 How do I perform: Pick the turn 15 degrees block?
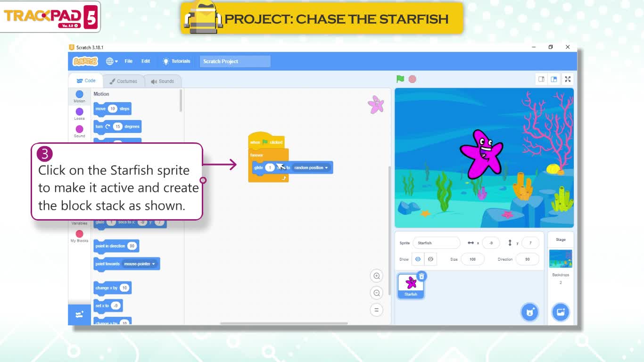(x=117, y=127)
